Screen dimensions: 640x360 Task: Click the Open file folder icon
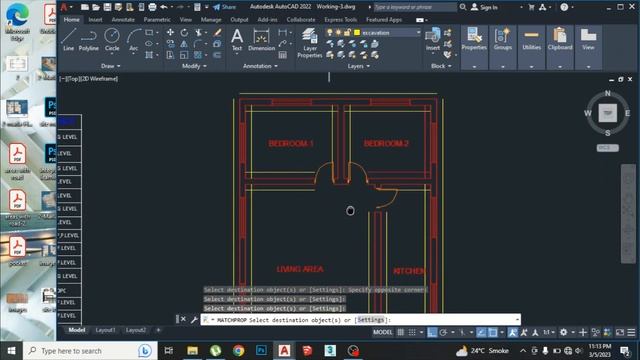(96, 7)
